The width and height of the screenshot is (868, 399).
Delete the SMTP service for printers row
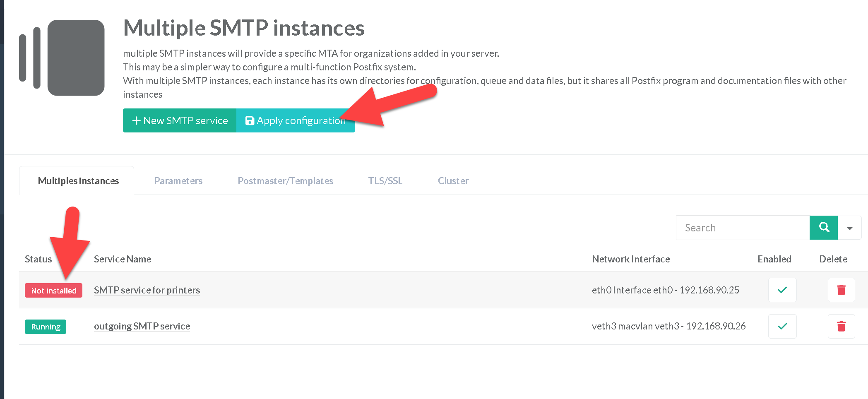[x=841, y=290]
